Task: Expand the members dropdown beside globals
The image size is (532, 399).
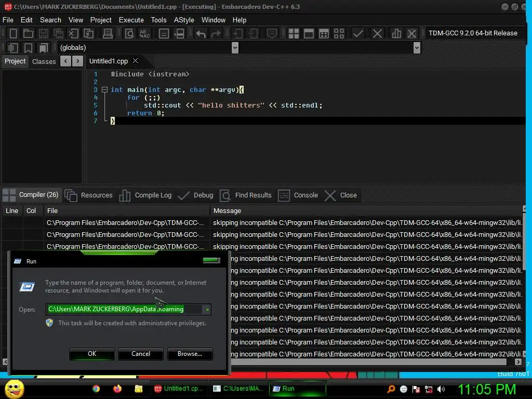Action: point(417,48)
